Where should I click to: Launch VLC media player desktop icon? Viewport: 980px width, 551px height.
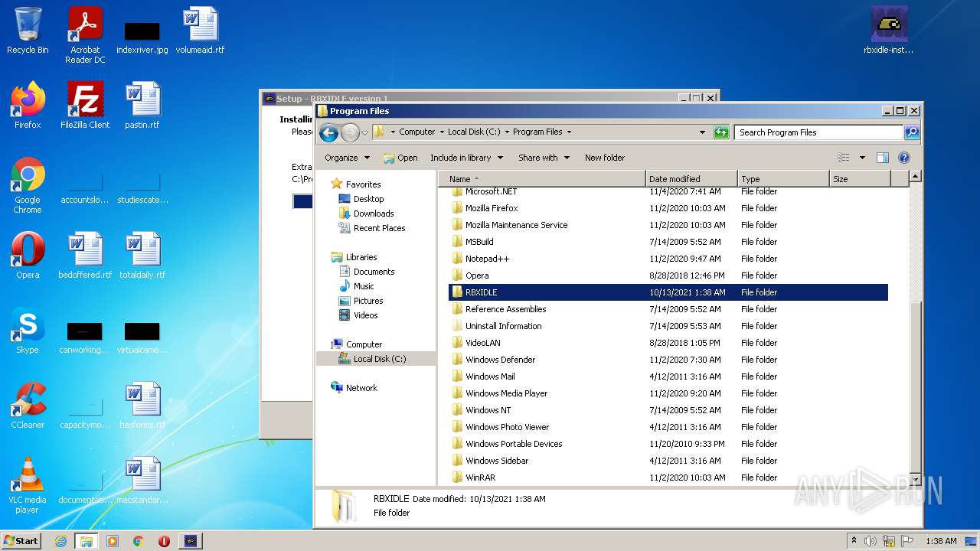click(28, 485)
